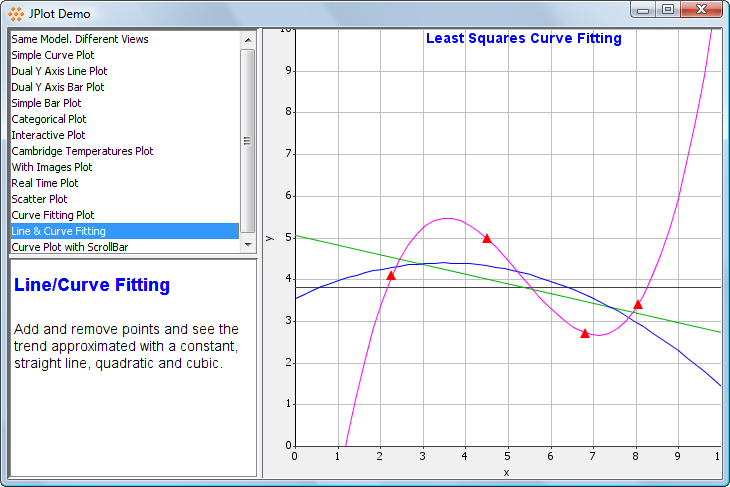Click the list scrollbar down arrow
730x487 pixels.
click(248, 244)
